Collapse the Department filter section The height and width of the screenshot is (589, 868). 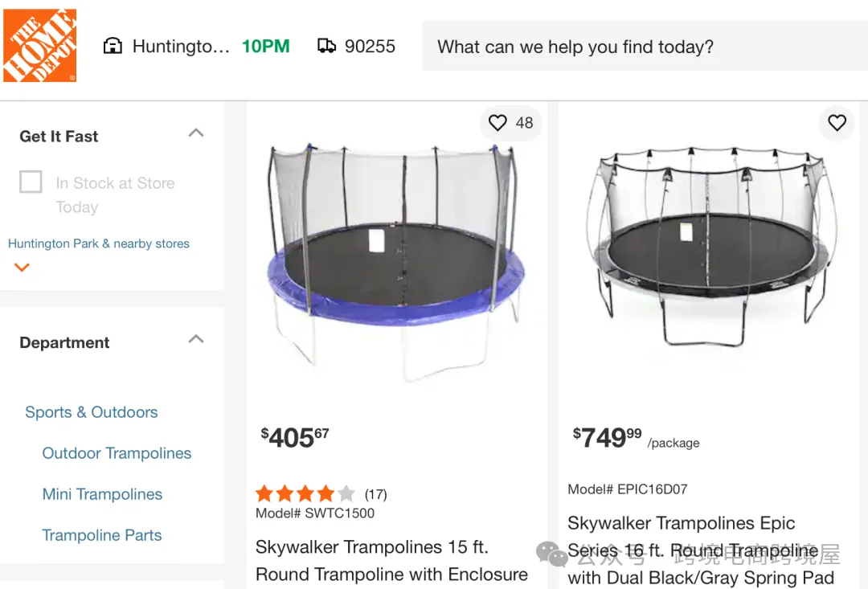195,339
